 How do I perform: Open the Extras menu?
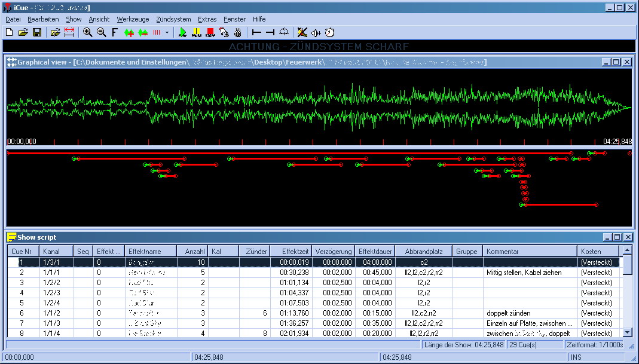[x=207, y=19]
